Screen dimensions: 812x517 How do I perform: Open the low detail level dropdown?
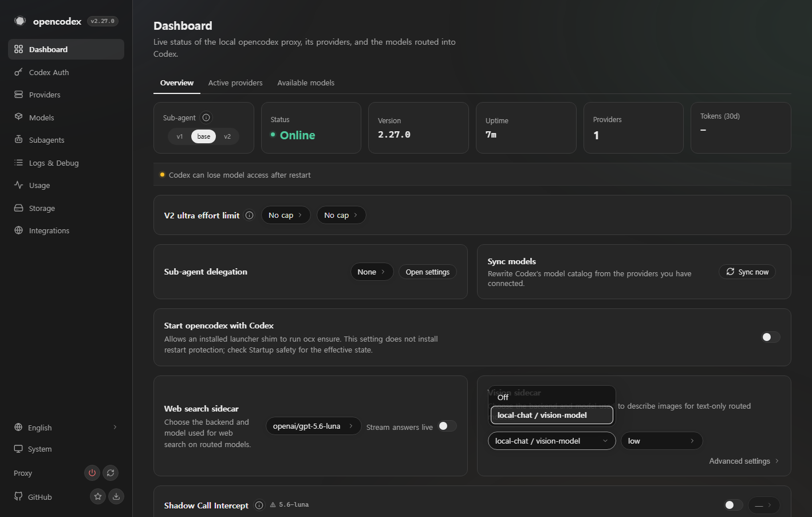661,441
